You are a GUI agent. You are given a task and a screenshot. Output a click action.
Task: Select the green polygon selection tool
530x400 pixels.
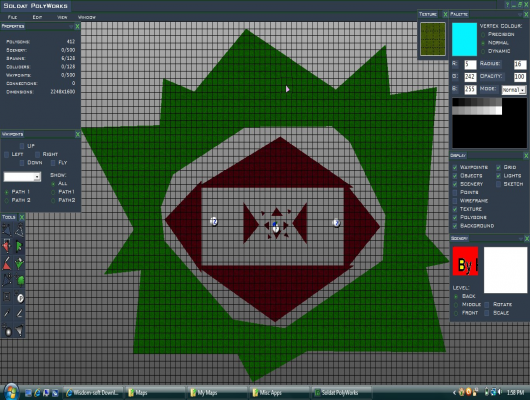(x=19, y=246)
